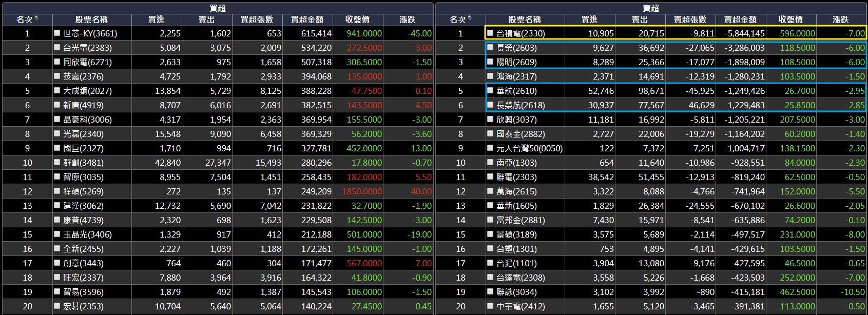Open stock 旺宏(2337)
Viewport: 868px width, 315px height.
click(83, 277)
